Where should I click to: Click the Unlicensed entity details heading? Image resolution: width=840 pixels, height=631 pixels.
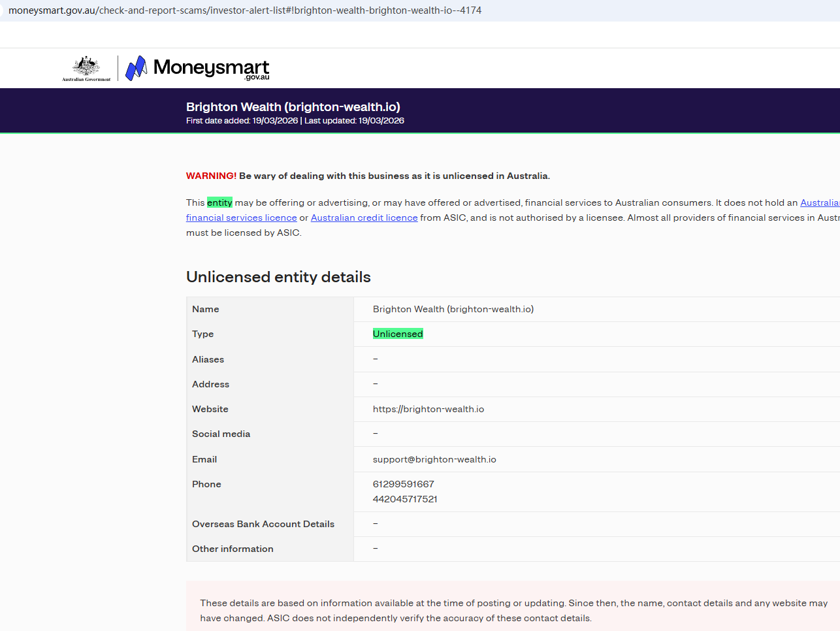coord(278,277)
